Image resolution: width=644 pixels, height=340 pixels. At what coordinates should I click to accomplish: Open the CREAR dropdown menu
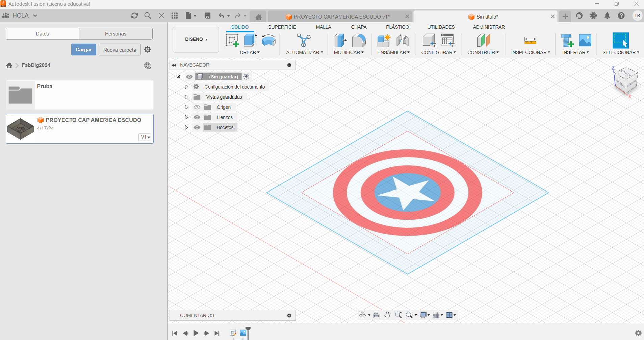coord(250,52)
